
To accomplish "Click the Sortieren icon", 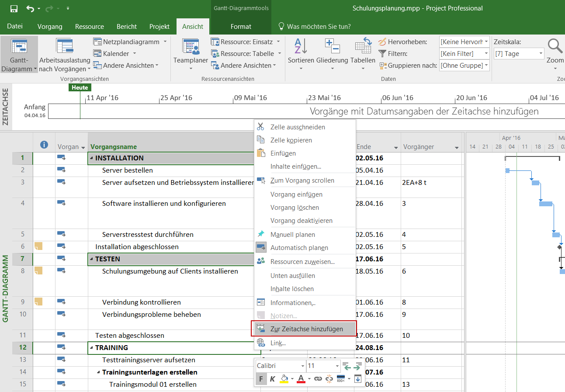I will coord(301,47).
